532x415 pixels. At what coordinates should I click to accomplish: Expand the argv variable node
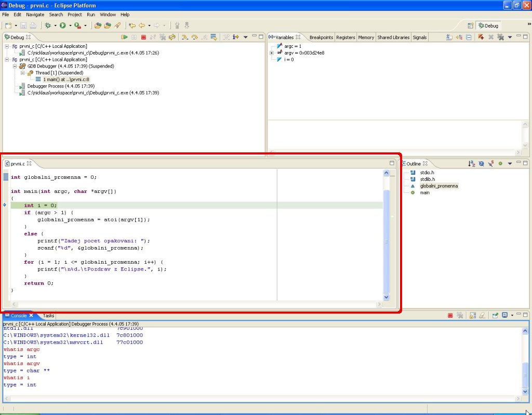(272, 53)
